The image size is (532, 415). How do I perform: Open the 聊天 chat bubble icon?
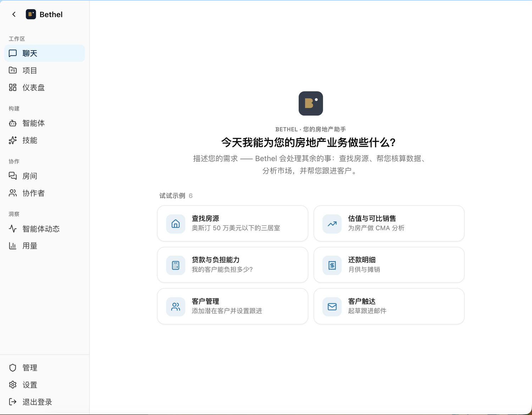pyautogui.click(x=13, y=53)
